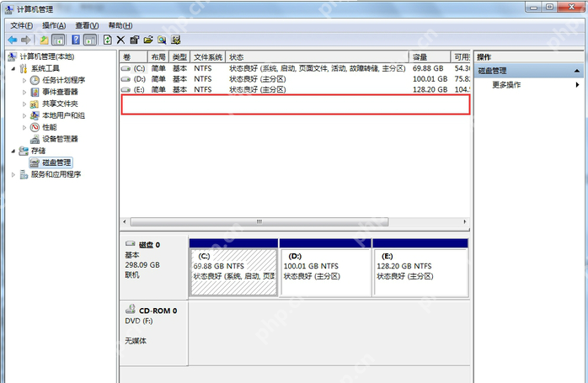Click the magnifier explore toolbar icon

(162, 40)
